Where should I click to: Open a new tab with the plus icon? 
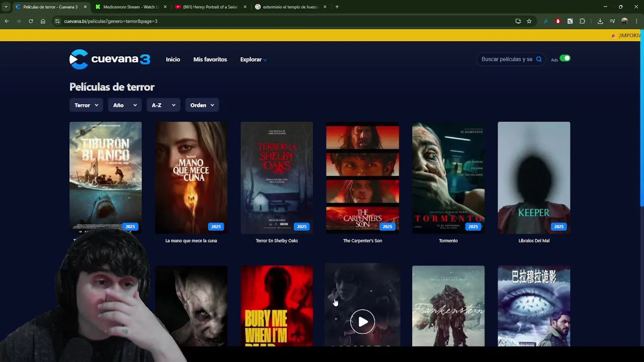(337, 7)
